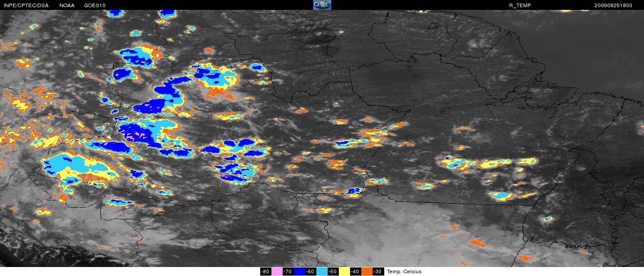Click the -80 legend value
The height and width of the screenshot is (276, 644).
pyautogui.click(x=266, y=272)
